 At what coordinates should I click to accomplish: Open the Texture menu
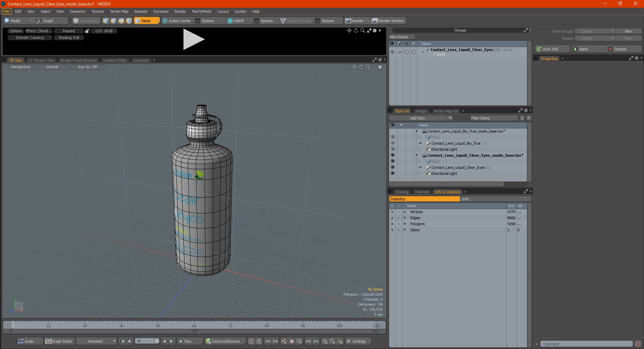pos(98,11)
